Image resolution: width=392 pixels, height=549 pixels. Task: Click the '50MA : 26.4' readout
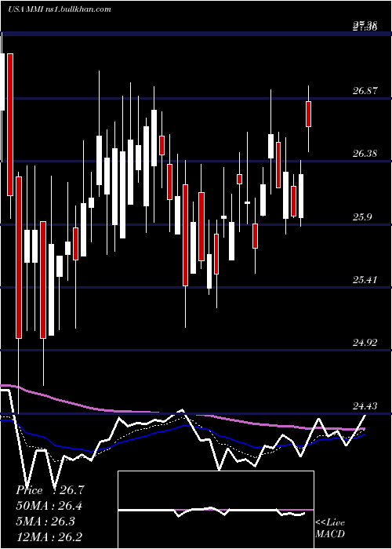pyautogui.click(x=49, y=506)
